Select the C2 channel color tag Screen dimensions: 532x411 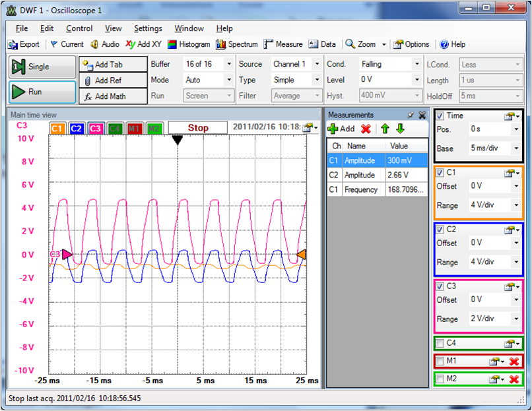click(76, 128)
